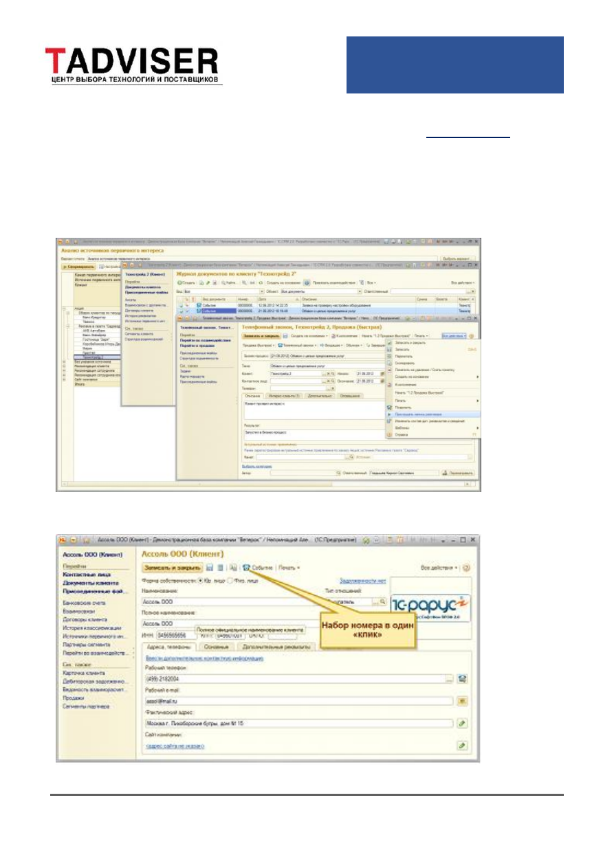Click the green Создать icon in Журнал документов

point(186,282)
